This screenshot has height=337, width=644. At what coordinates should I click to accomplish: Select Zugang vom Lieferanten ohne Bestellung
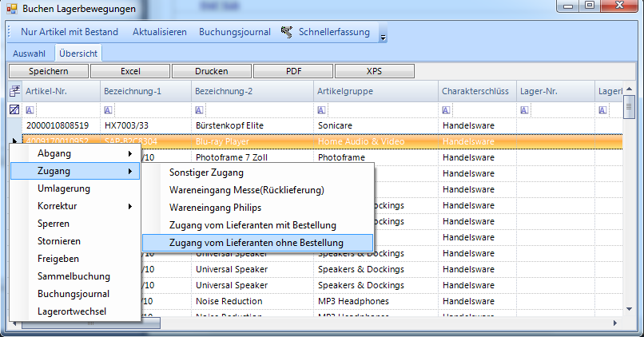click(x=256, y=242)
